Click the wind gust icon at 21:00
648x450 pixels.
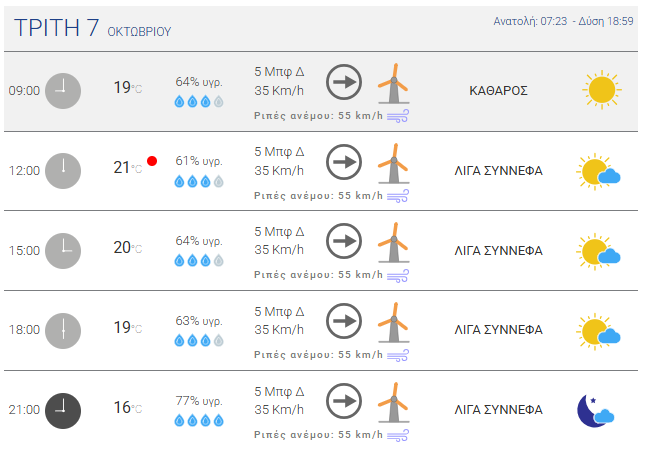click(x=399, y=435)
